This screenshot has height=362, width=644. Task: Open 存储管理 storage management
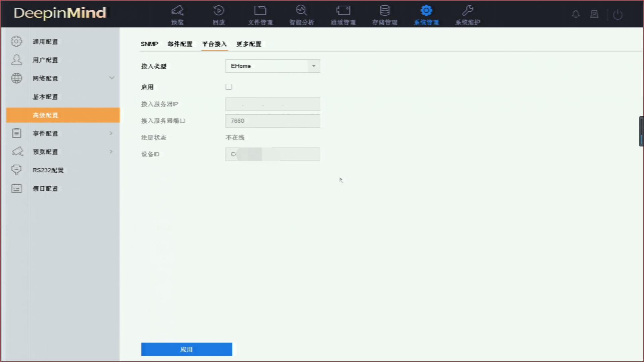click(384, 14)
